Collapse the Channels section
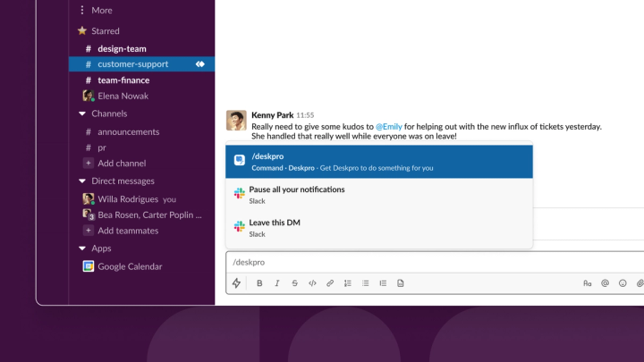Screen dimensions: 644x362 pyautogui.click(x=82, y=114)
